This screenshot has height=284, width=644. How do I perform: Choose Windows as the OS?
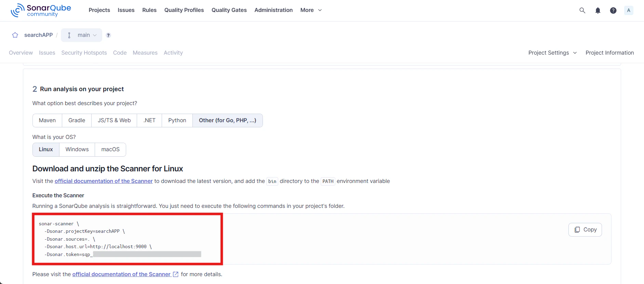coord(77,150)
